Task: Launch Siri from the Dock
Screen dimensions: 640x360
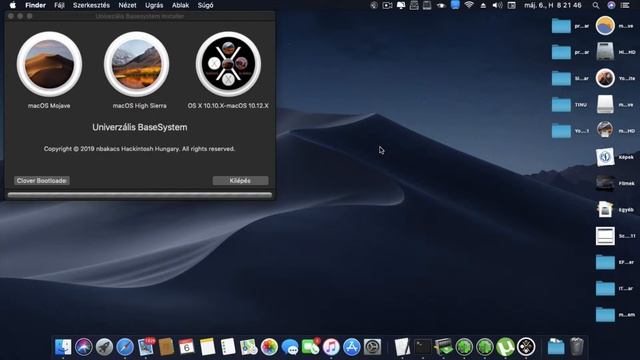Action: pyautogui.click(x=84, y=347)
